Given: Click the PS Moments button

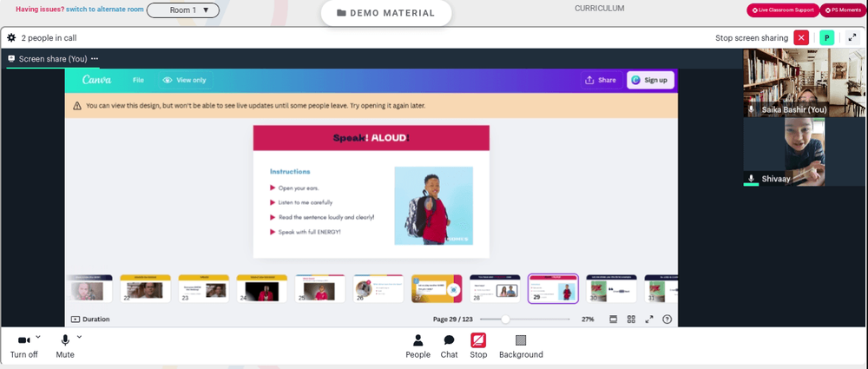Looking at the screenshot, I should (x=842, y=10).
